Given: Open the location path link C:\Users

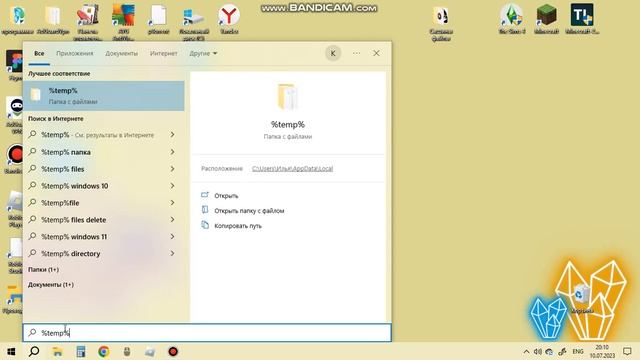Looking at the screenshot, I should tap(292, 169).
